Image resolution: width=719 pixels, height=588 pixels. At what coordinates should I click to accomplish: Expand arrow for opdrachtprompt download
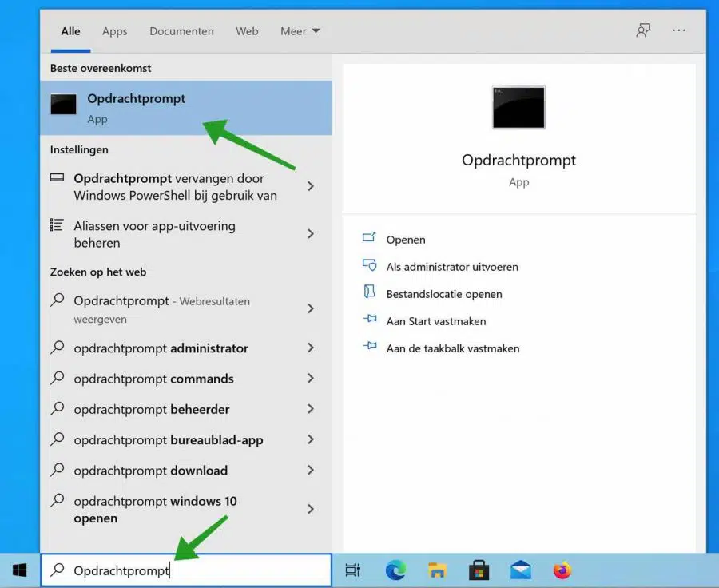[x=311, y=470]
